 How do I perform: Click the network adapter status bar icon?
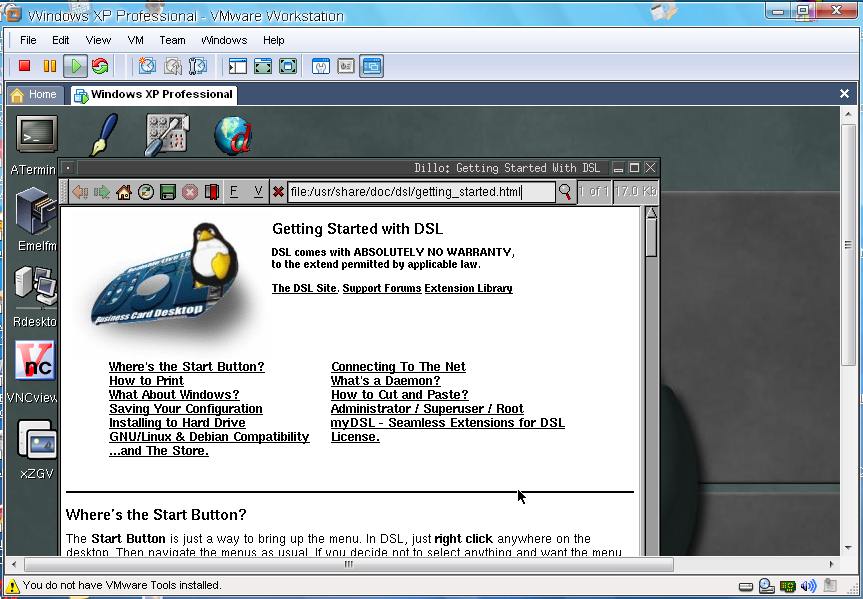coord(788,586)
